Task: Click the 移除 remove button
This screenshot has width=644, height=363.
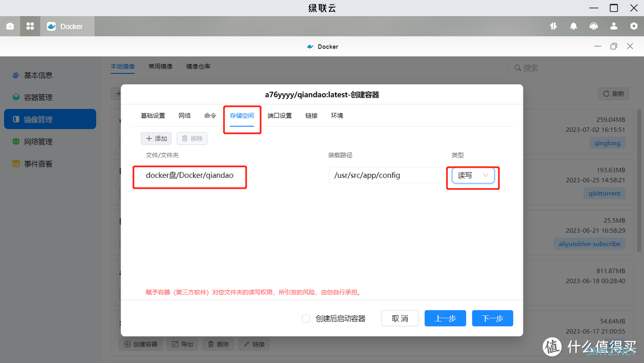Action: [x=192, y=139]
